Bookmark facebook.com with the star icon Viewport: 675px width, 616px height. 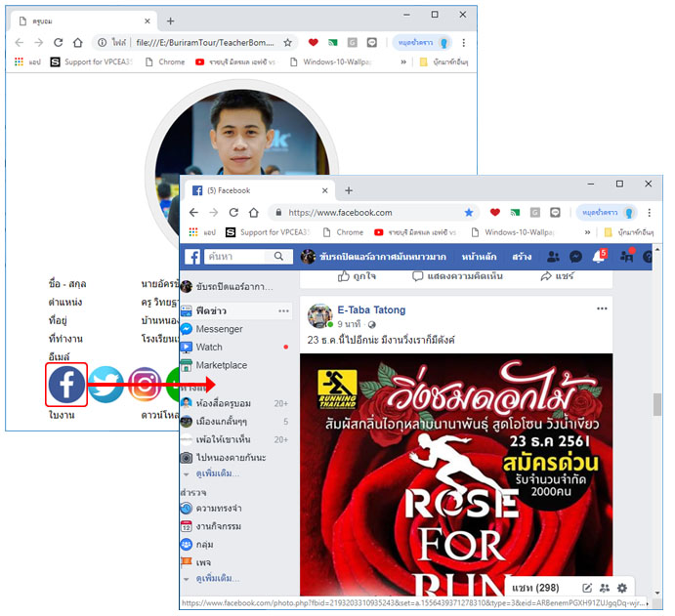pyautogui.click(x=469, y=212)
